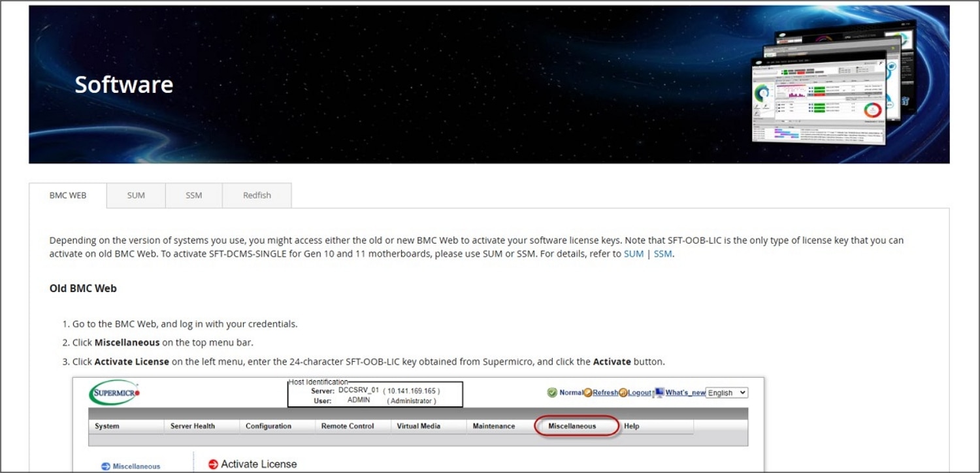This screenshot has height=473, width=980.
Task: Select Miscellaneous in the left sidebar
Action: coord(137,466)
